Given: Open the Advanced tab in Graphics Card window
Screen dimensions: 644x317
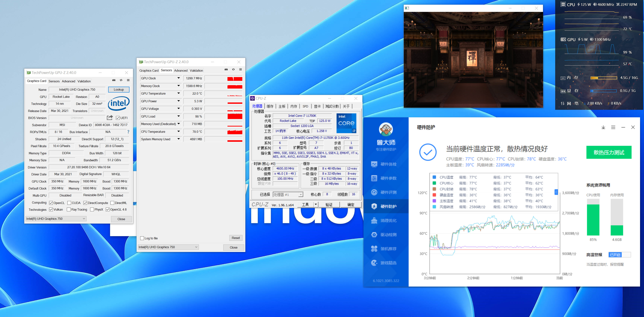Looking at the screenshot, I should pyautogui.click(x=68, y=81).
